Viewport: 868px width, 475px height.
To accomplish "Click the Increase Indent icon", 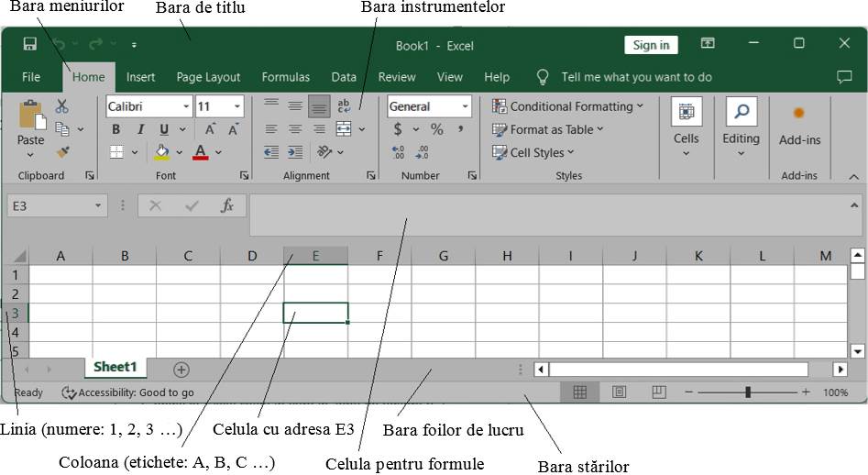I will 295,152.
